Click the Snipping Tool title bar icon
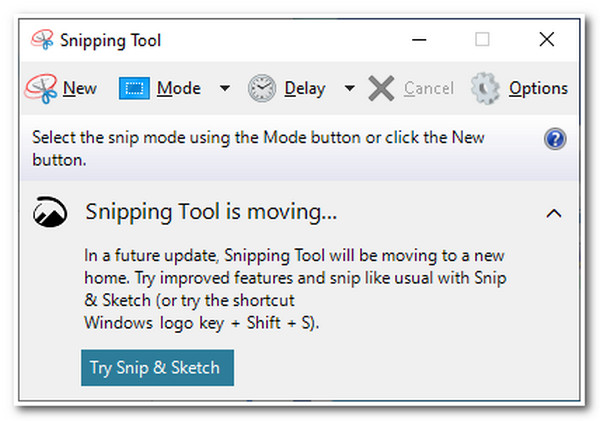The width and height of the screenshot is (600, 421). (42, 40)
